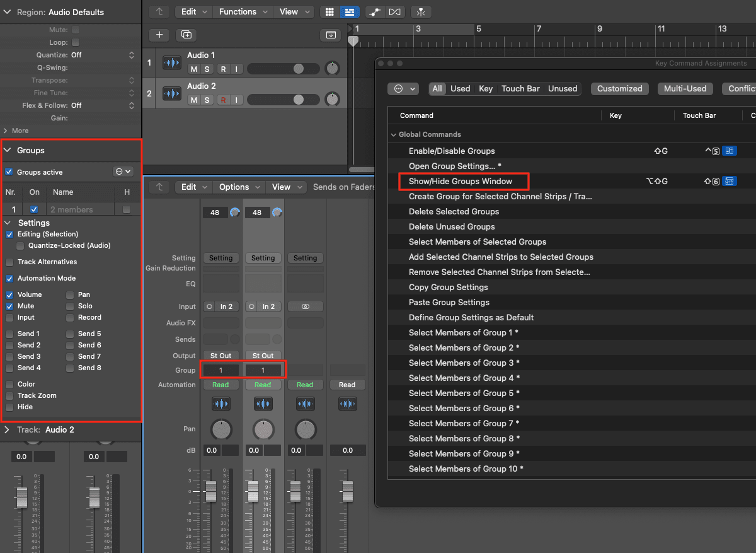Image resolution: width=756 pixels, height=553 pixels.
Task: Enable Track Alternatives group setting
Action: click(9, 262)
